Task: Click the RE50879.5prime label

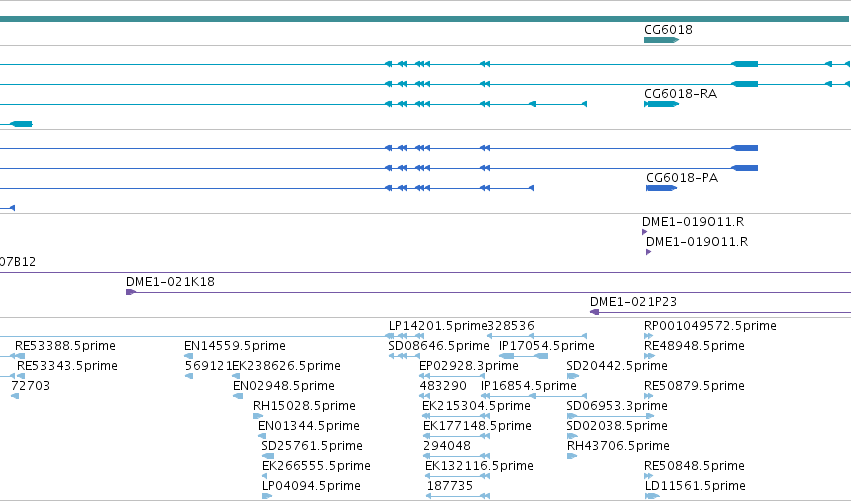Action: (x=694, y=386)
